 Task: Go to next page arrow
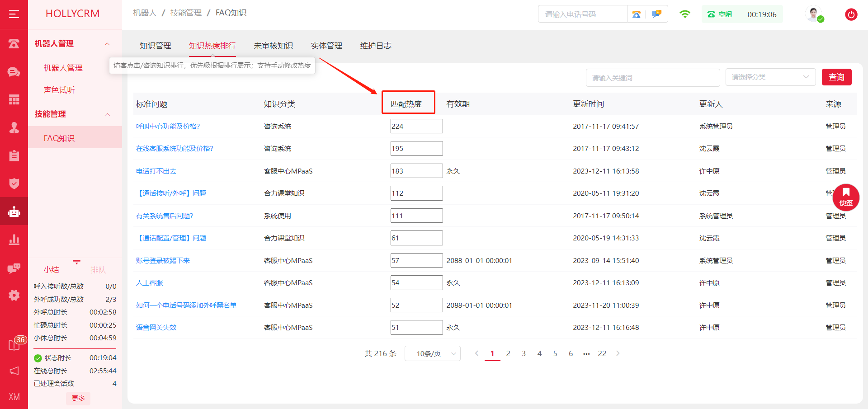pyautogui.click(x=618, y=353)
